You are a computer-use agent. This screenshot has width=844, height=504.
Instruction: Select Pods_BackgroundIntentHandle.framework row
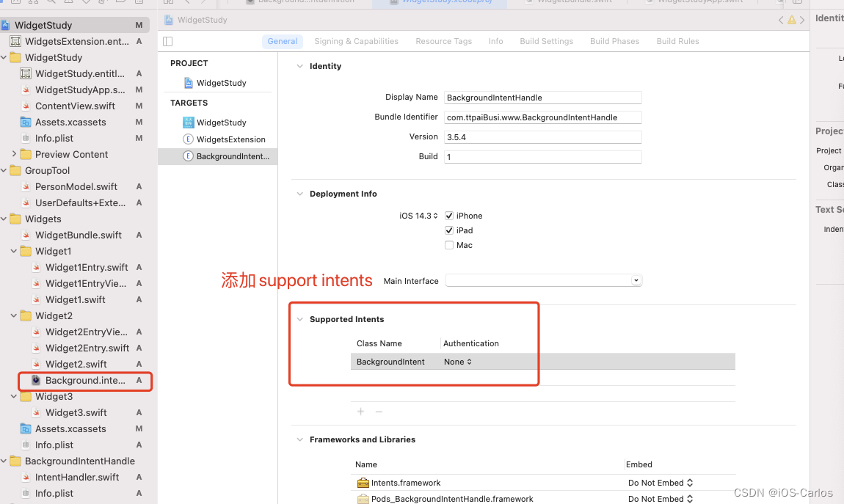click(x=543, y=499)
